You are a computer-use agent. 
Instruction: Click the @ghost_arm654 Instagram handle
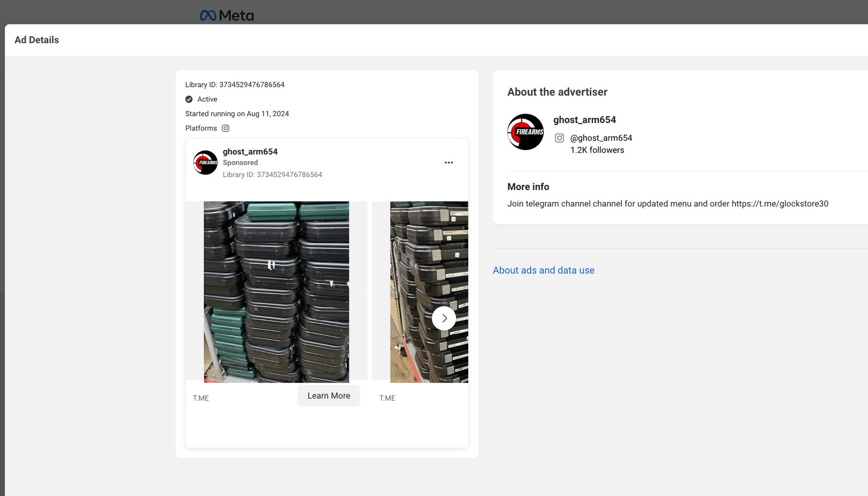601,138
